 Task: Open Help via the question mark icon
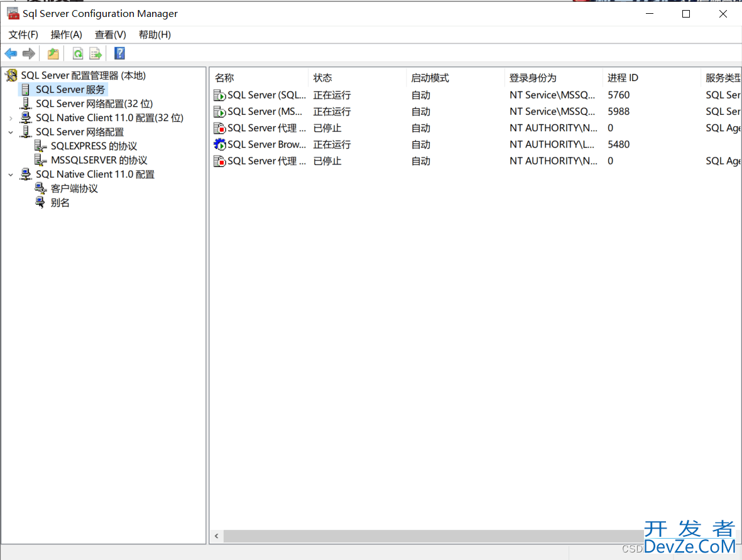120,53
